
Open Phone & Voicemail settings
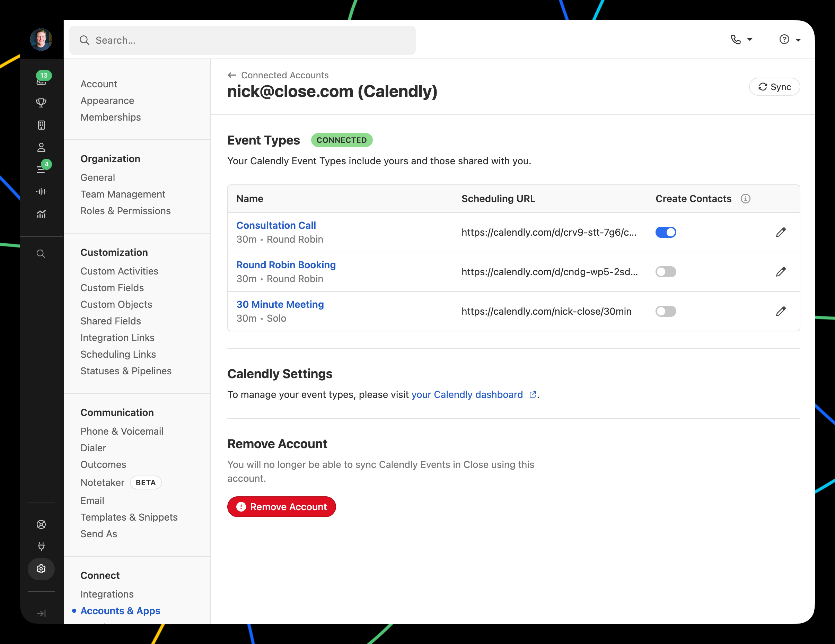(122, 431)
